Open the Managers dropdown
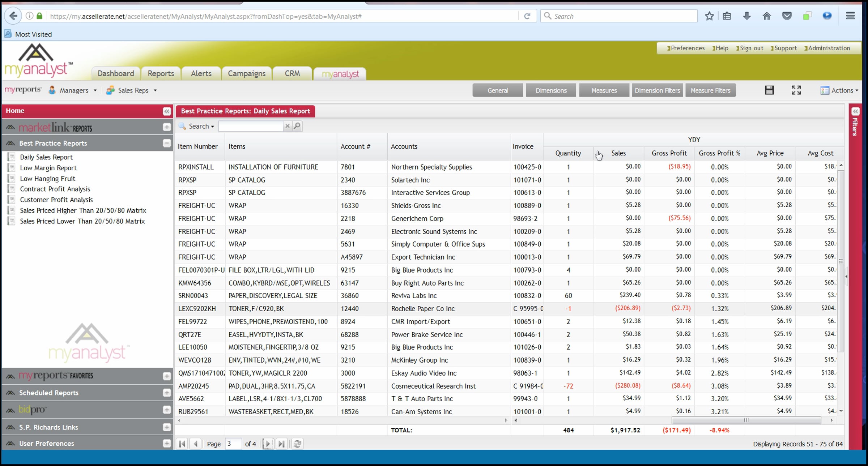Image resolution: width=868 pixels, height=466 pixels. (x=73, y=90)
